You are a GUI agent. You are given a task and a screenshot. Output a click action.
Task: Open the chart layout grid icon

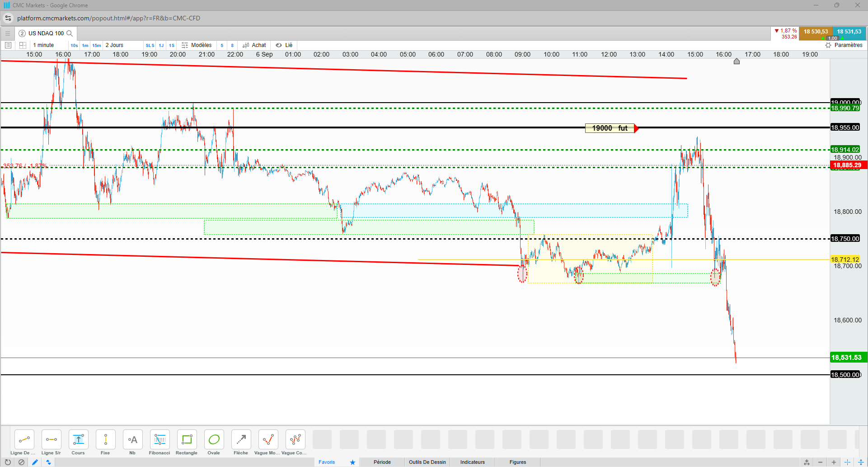[23, 45]
